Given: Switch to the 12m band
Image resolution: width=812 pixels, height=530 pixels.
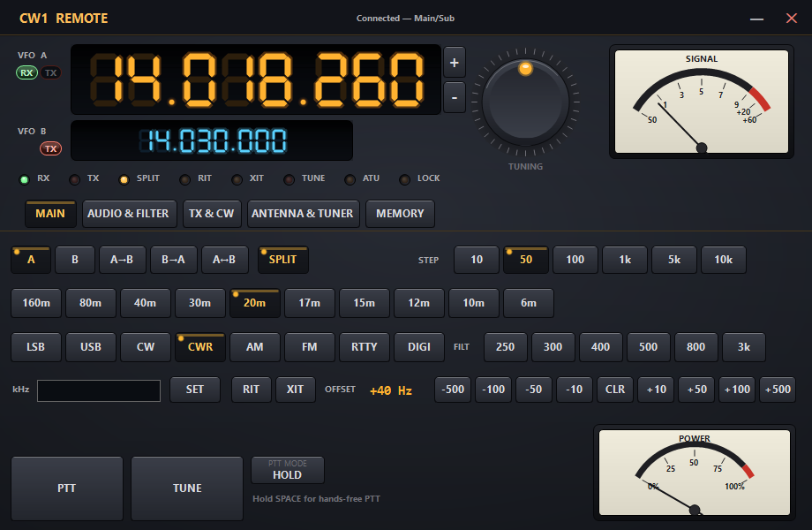Looking at the screenshot, I should [419, 303].
